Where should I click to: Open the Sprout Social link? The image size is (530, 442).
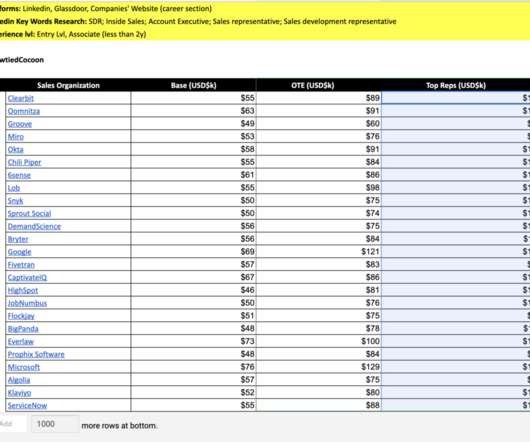[x=29, y=214]
